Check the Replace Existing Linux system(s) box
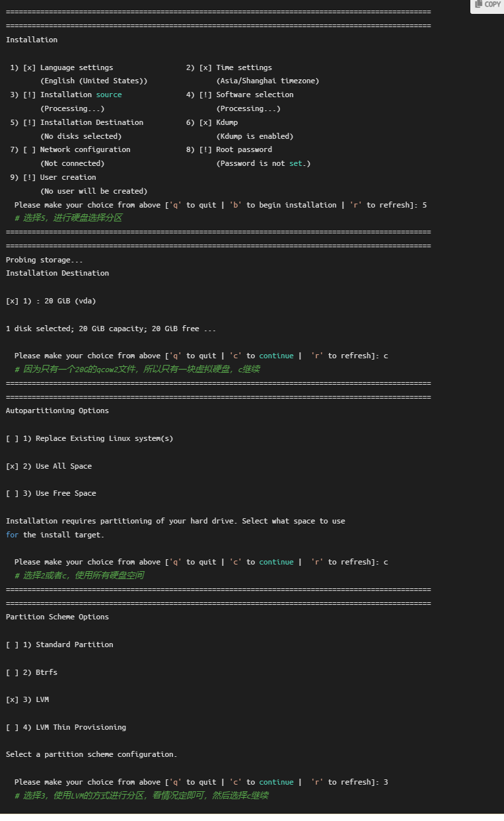The image size is (504, 821). [13, 438]
